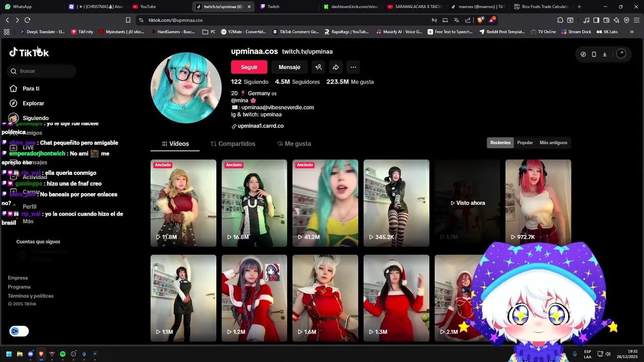The height and width of the screenshot is (362, 644).
Task: Switch to the Blox Fruits Trade Calculator tab
Action: pos(541,7)
